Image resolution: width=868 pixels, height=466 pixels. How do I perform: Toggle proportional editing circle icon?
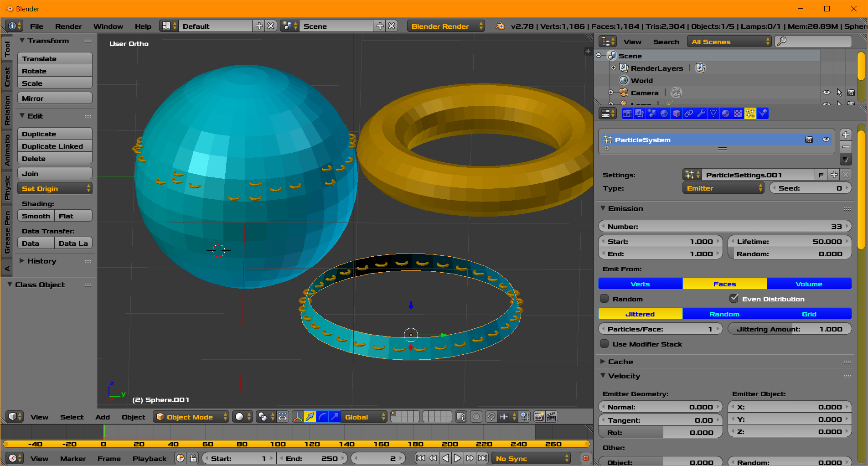476,417
